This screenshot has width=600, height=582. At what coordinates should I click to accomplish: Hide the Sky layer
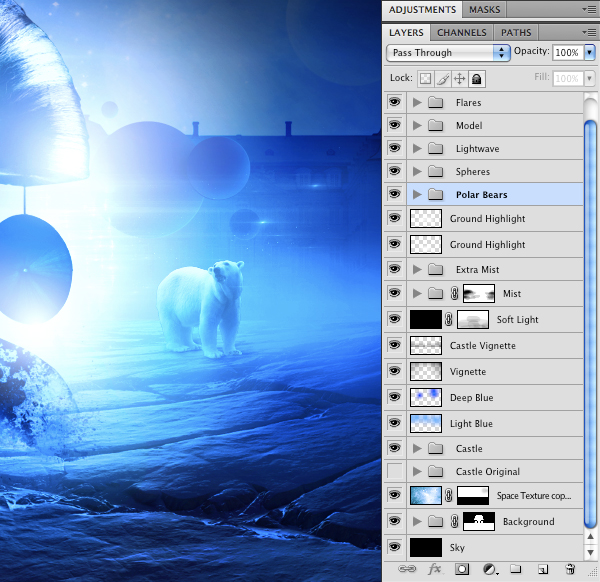coord(395,547)
